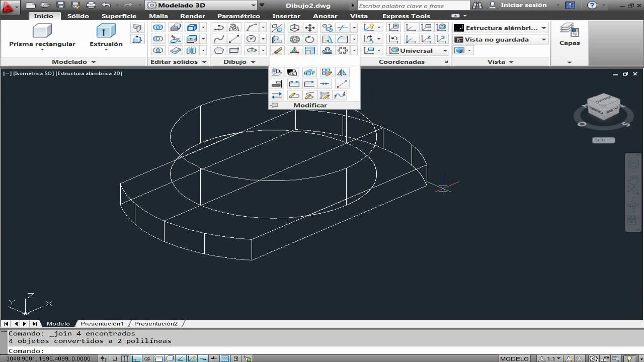644x362 pixels.
Task: Click the Undo arrow in quick access toolbar
Action: click(106, 5)
